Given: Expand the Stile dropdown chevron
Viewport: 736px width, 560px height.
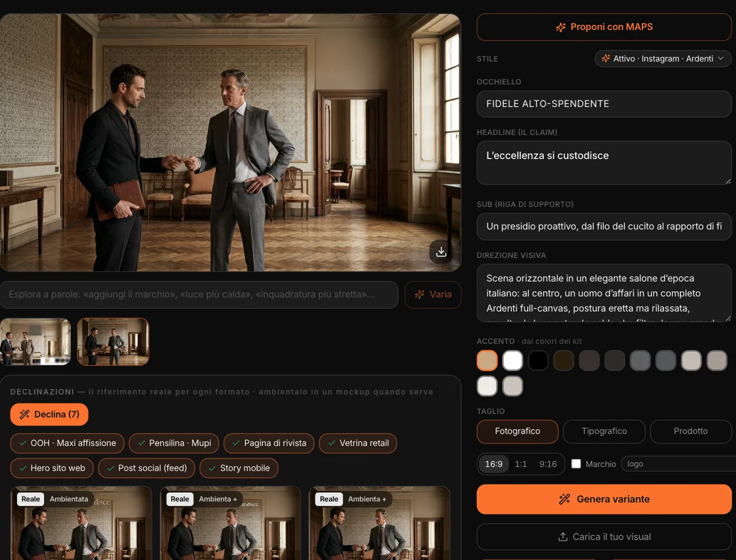Looking at the screenshot, I should click(721, 58).
